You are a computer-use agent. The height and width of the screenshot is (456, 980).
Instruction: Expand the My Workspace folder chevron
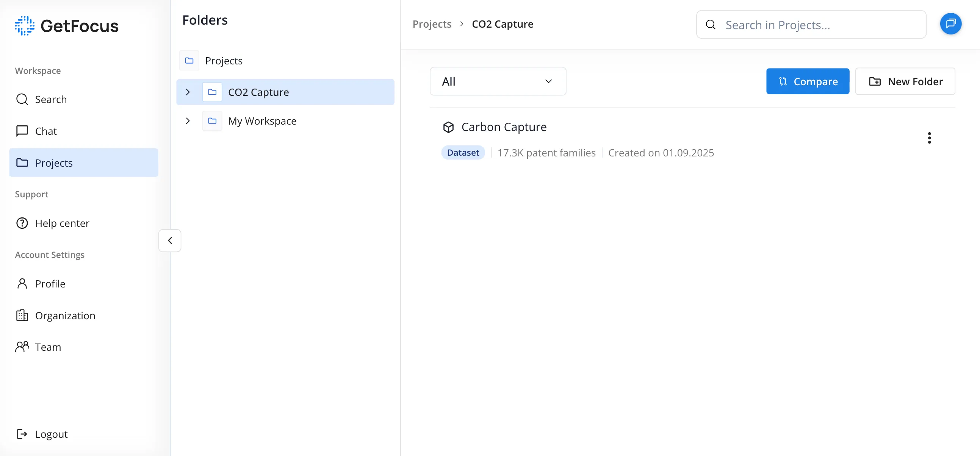pos(188,121)
